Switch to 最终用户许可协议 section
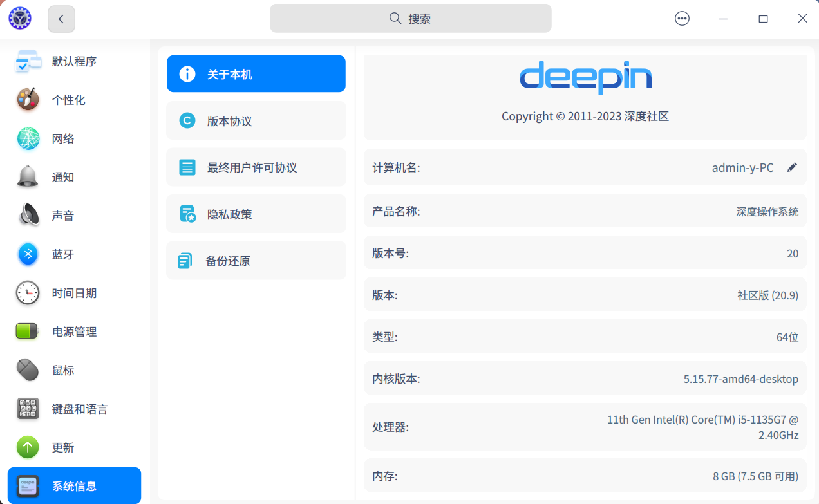The image size is (819, 504). tap(256, 167)
